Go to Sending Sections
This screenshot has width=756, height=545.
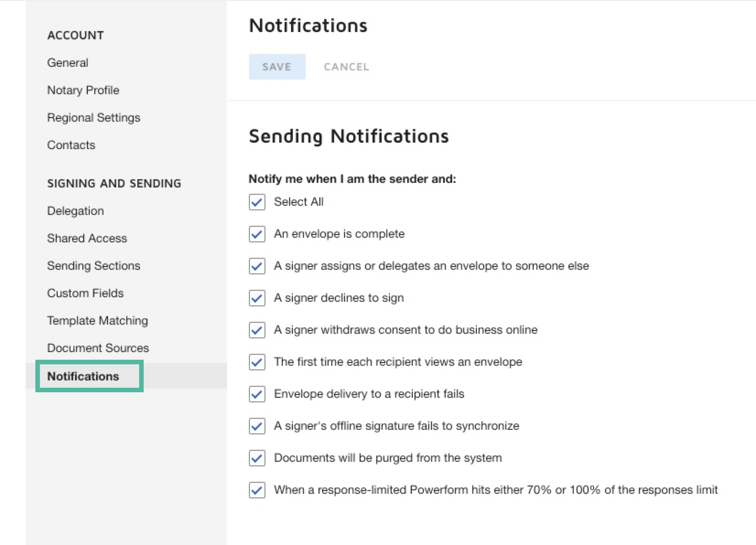pyautogui.click(x=94, y=266)
